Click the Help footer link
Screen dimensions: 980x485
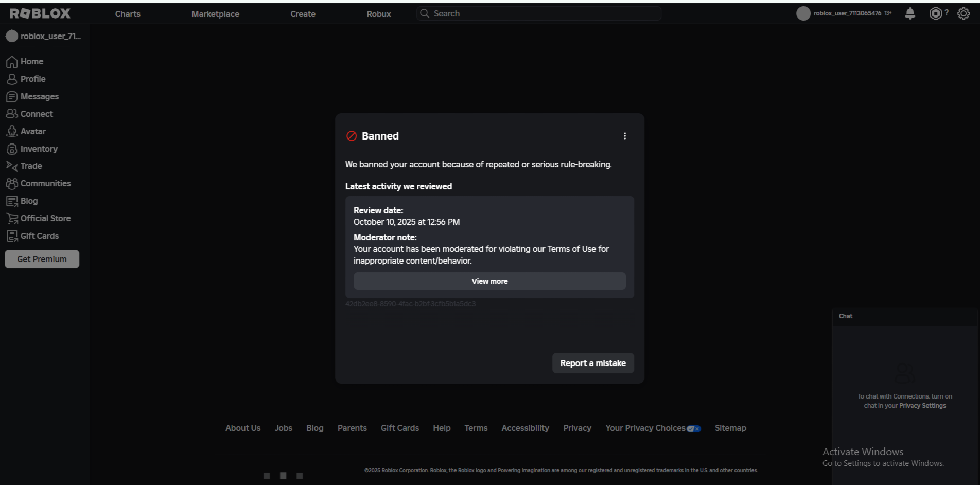click(442, 428)
